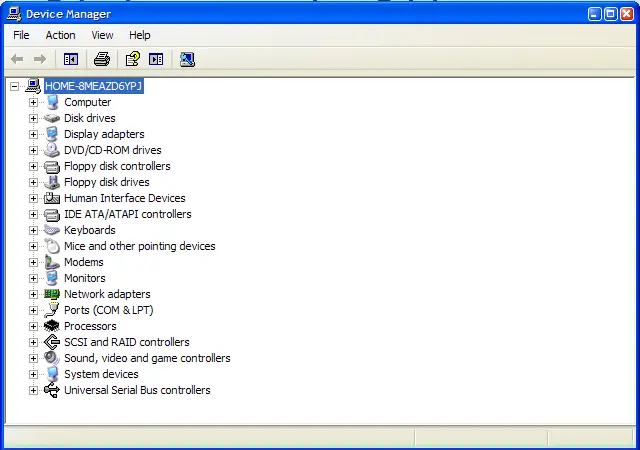Open the View menu
This screenshot has width=640, height=450.
coord(102,35)
